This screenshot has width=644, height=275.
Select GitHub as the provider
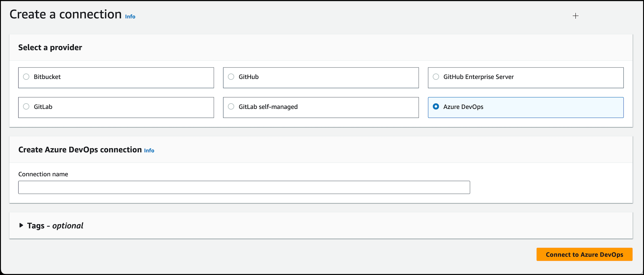pyautogui.click(x=231, y=77)
